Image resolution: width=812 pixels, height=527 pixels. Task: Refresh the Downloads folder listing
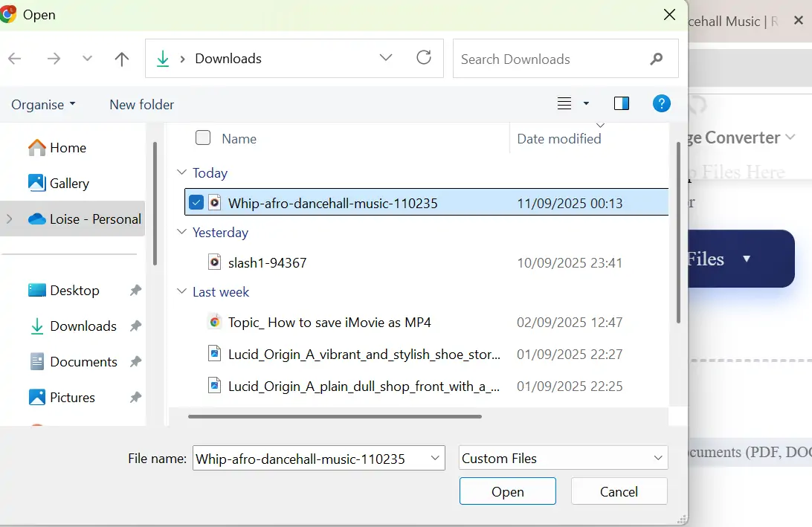[424, 58]
